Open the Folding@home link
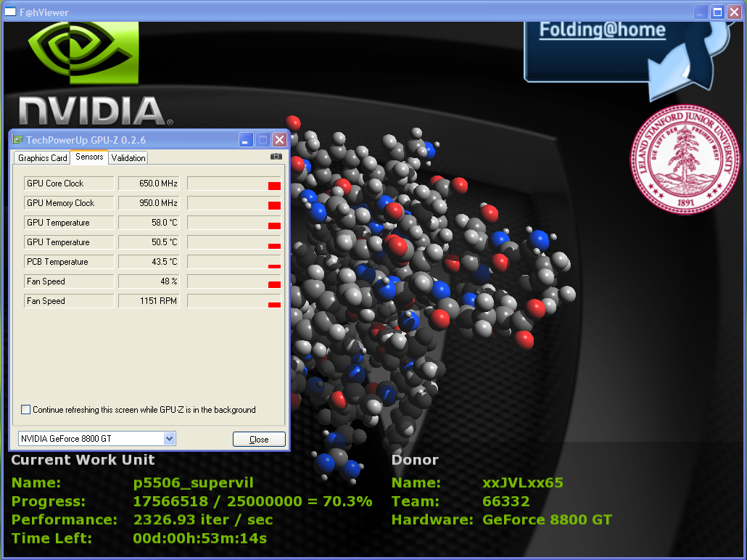 click(602, 30)
